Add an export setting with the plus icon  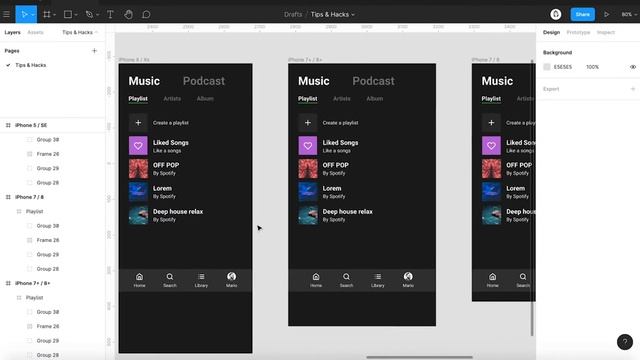click(633, 89)
